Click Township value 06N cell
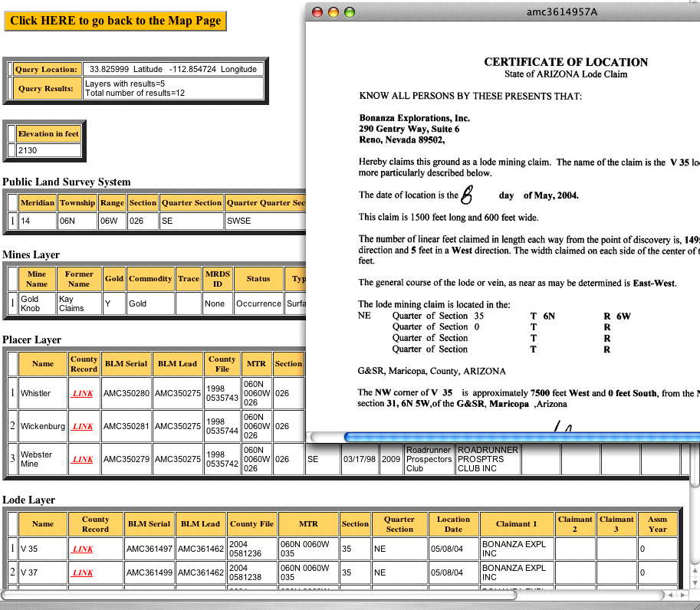The image size is (700, 610). (77, 221)
